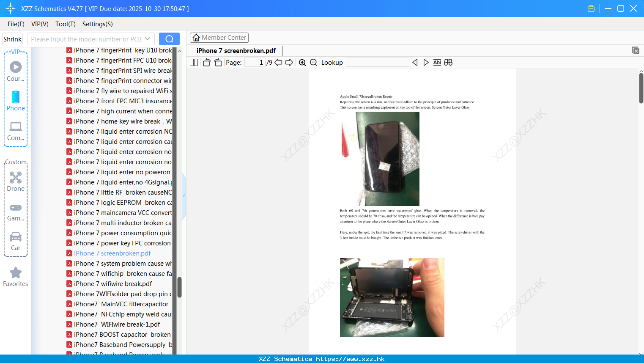Open iPhone 7 system problem file
The height and width of the screenshot is (363, 644).
click(119, 264)
